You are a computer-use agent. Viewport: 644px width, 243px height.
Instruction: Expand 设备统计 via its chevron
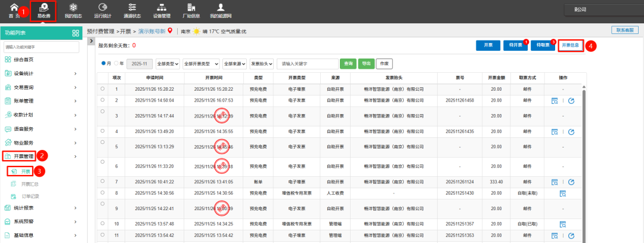(x=76, y=73)
